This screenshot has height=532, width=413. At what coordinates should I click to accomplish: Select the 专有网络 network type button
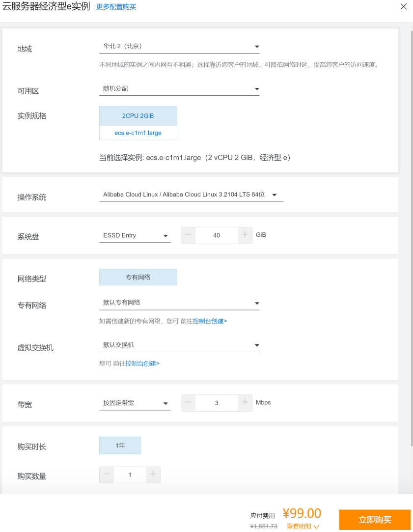point(138,277)
